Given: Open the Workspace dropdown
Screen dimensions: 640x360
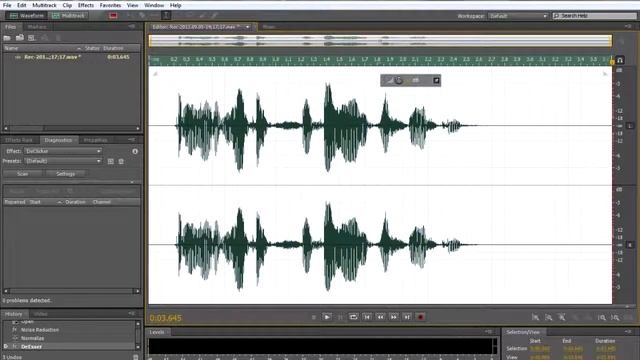Looking at the screenshot, I should point(518,16).
